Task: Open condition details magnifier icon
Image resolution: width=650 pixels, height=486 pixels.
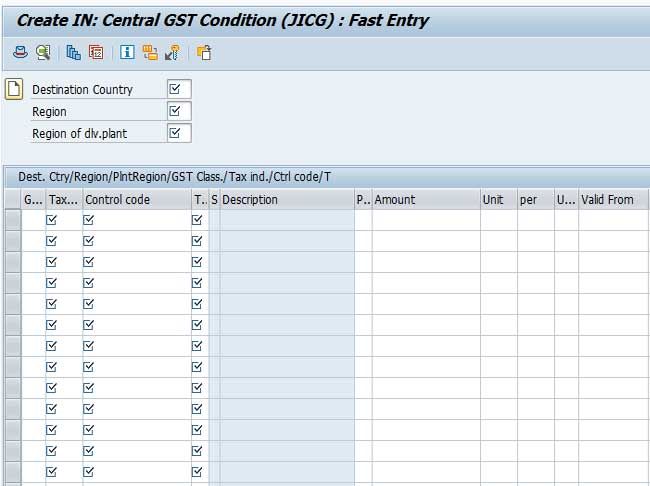Action: 43,53
